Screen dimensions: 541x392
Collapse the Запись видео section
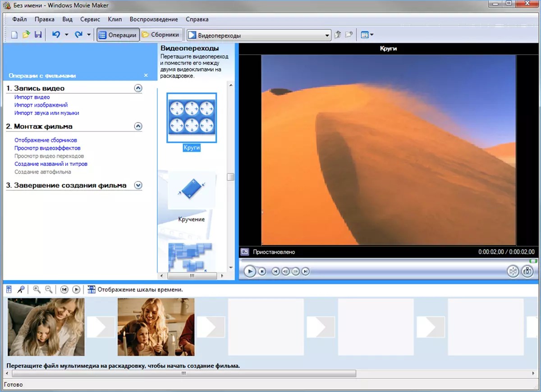pos(138,88)
